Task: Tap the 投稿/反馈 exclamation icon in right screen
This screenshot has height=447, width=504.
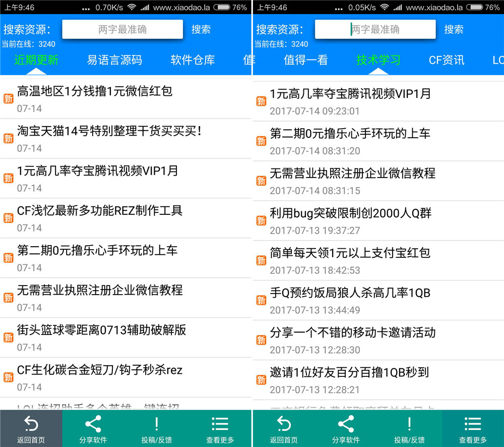Action: coord(409,423)
